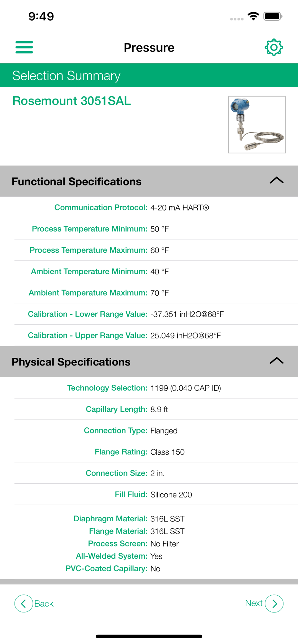
Task: Tap the Wi-Fi status icon
Action: tap(253, 16)
